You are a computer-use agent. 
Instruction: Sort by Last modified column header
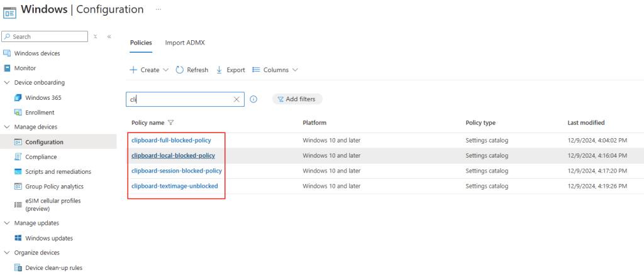586,122
